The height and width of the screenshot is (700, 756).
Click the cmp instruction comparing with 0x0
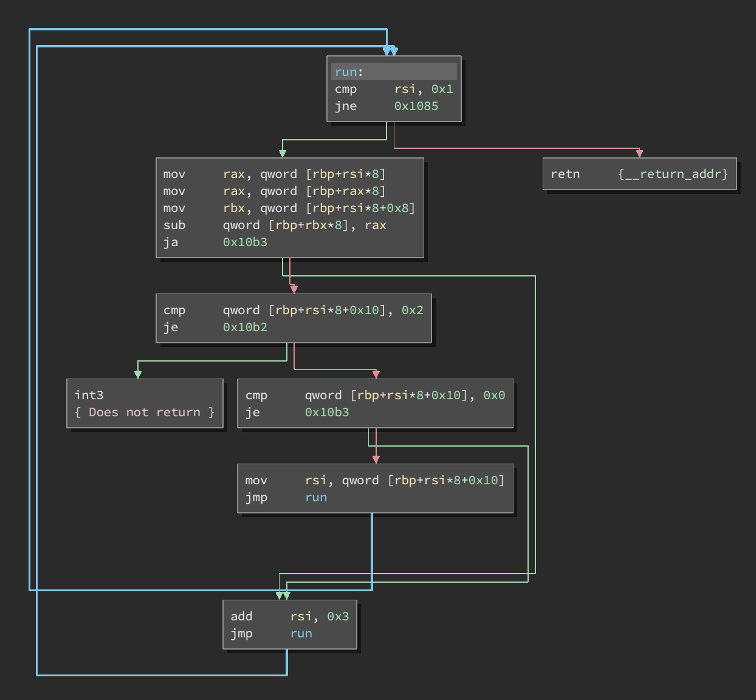click(x=375, y=395)
